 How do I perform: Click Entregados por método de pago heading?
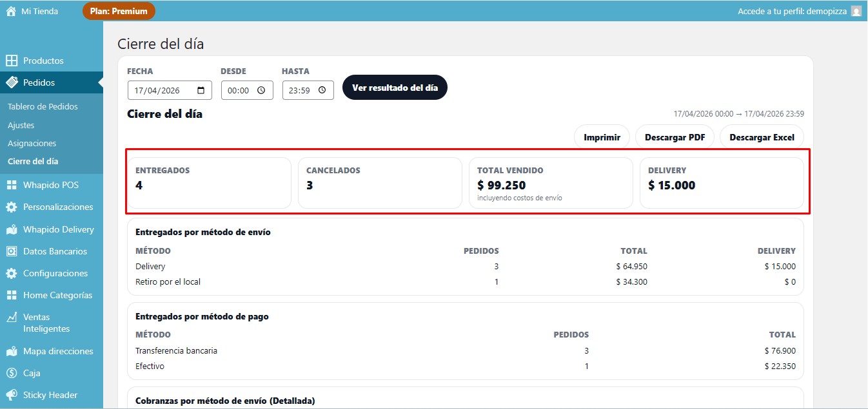pyautogui.click(x=202, y=317)
